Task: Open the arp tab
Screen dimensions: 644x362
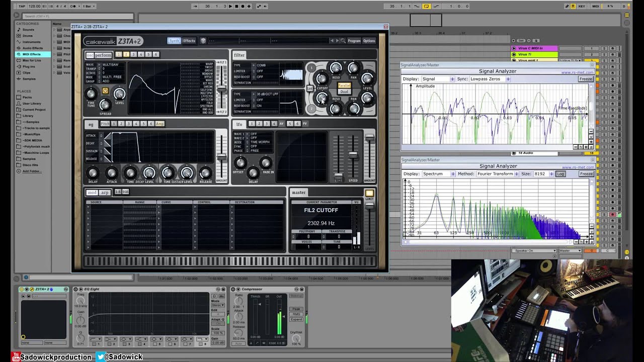Action: [x=105, y=193]
